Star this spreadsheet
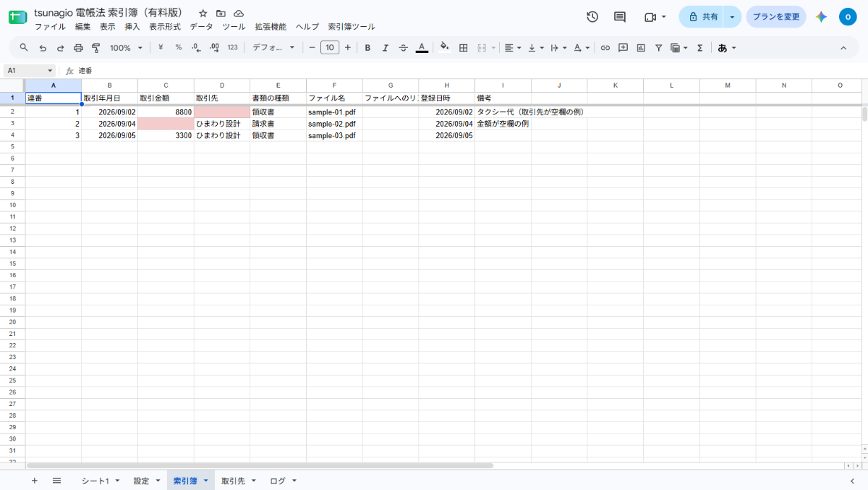The height and width of the screenshot is (490, 868). 203,13
